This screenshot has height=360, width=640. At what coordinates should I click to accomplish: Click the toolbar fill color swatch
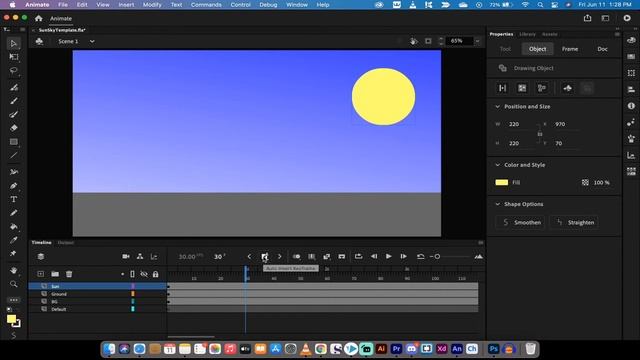click(11, 319)
